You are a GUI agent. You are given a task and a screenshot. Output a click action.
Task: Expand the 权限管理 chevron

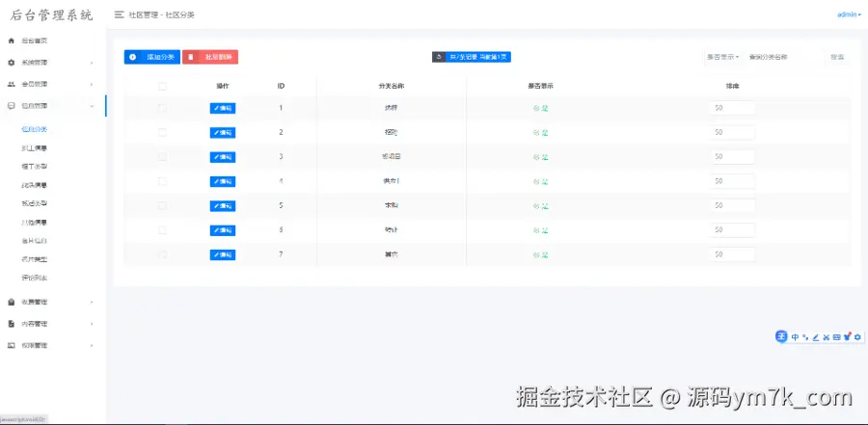pyautogui.click(x=92, y=346)
